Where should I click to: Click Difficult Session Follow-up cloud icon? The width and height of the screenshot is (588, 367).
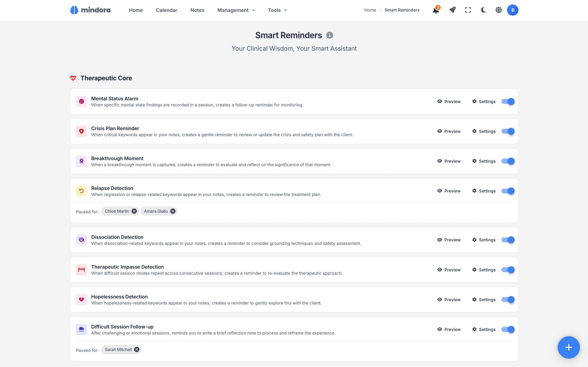click(x=82, y=329)
